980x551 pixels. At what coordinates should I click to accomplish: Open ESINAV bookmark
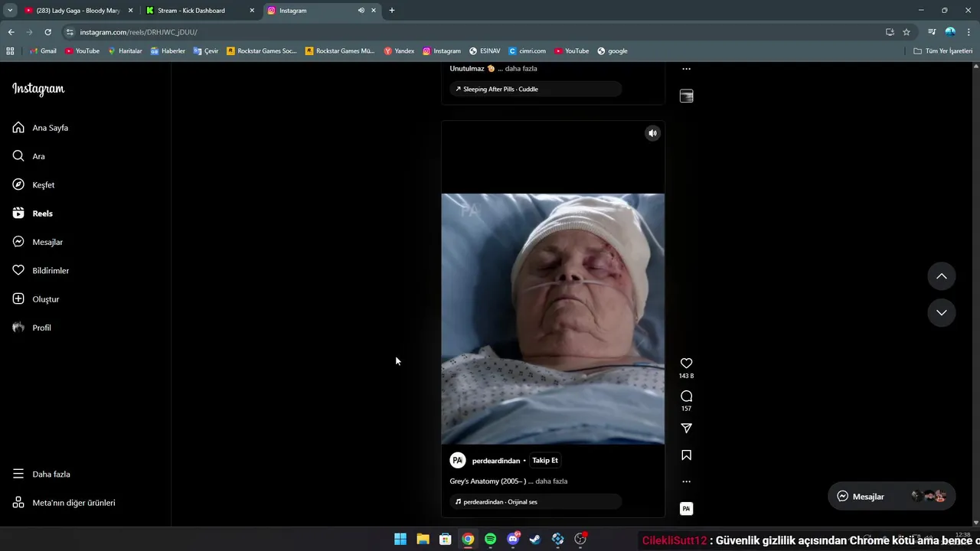tap(485, 51)
